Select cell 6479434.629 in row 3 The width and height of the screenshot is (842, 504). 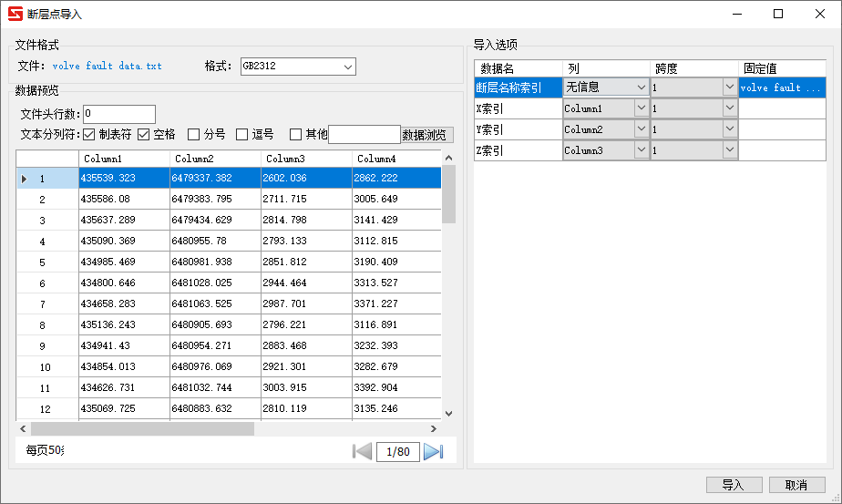pyautogui.click(x=215, y=220)
